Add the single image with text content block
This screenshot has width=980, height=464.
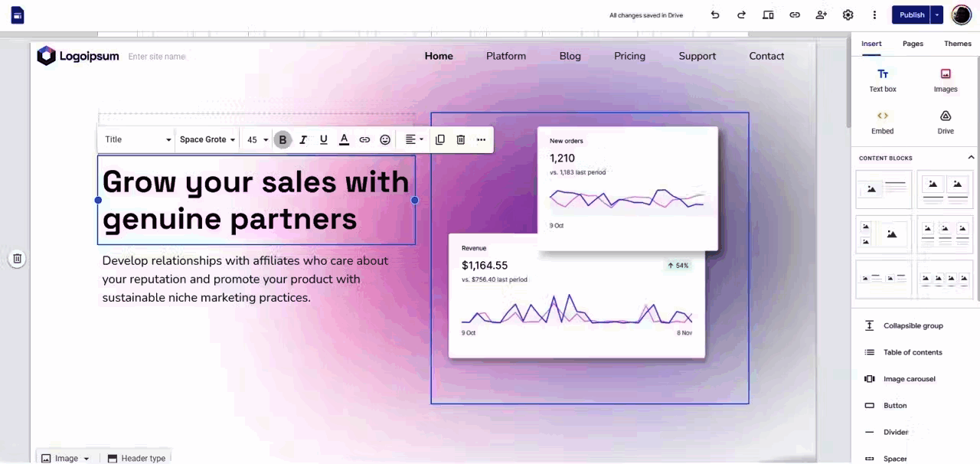pyautogui.click(x=884, y=188)
